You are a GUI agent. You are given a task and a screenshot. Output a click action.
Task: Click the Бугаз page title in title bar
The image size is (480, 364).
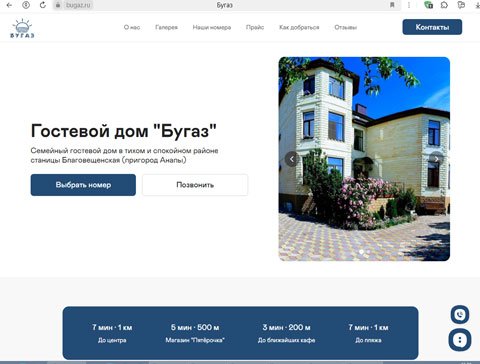coord(224,5)
